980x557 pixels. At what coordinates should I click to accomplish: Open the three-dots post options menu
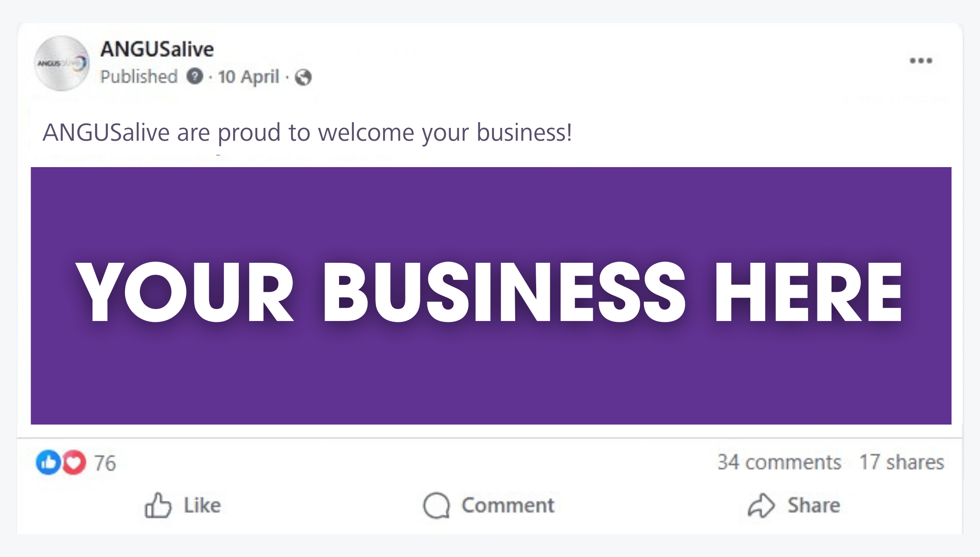pyautogui.click(x=921, y=61)
